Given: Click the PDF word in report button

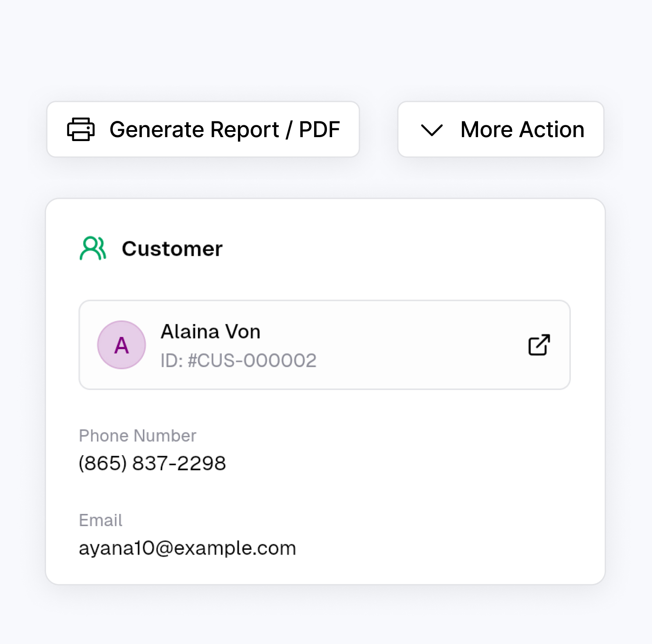Looking at the screenshot, I should [x=320, y=130].
